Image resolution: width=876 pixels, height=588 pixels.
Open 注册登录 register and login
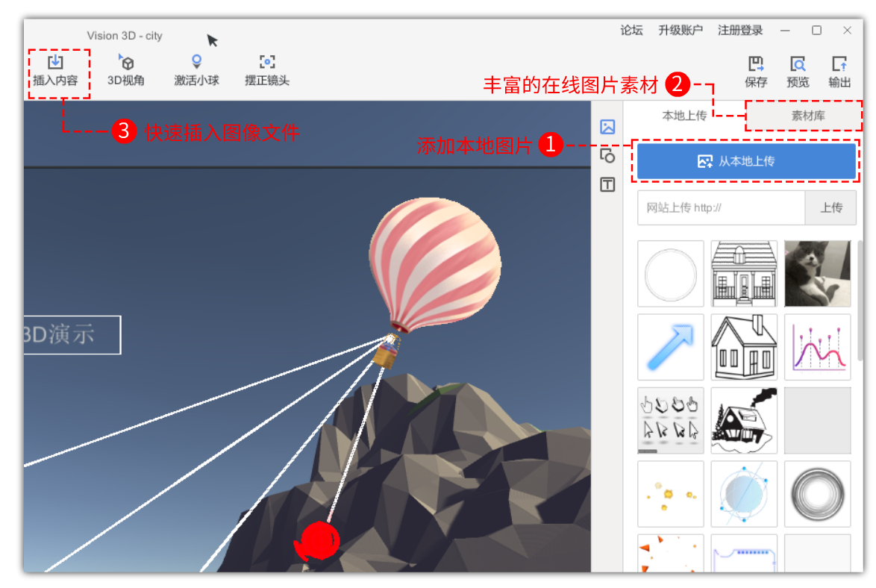740,31
